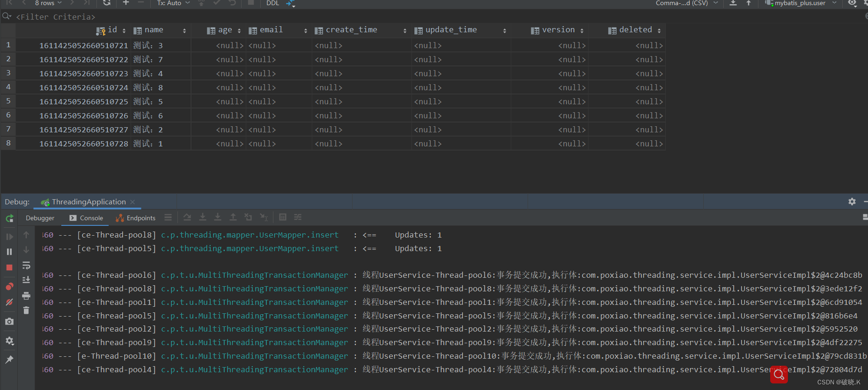Screen dimensions: 868x390
Task: Compare data with the blue arrows icon
Action: coord(291,3)
